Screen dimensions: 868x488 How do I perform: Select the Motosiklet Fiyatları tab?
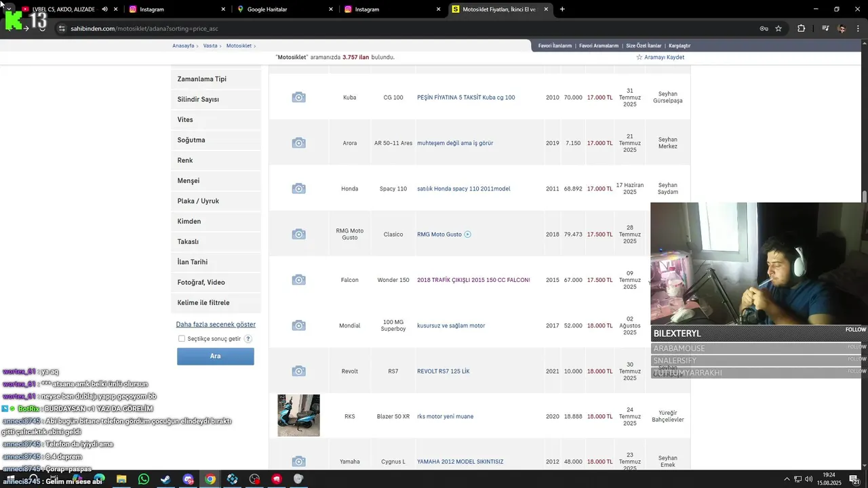click(x=500, y=9)
